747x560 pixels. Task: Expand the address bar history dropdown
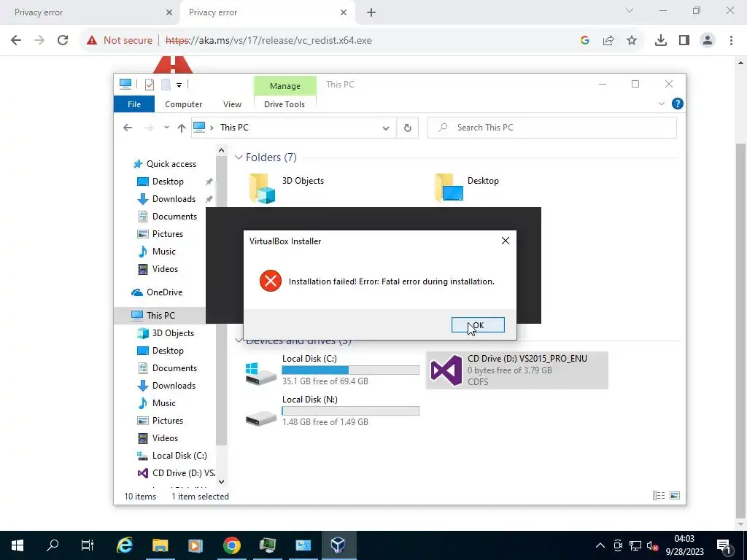(386, 128)
